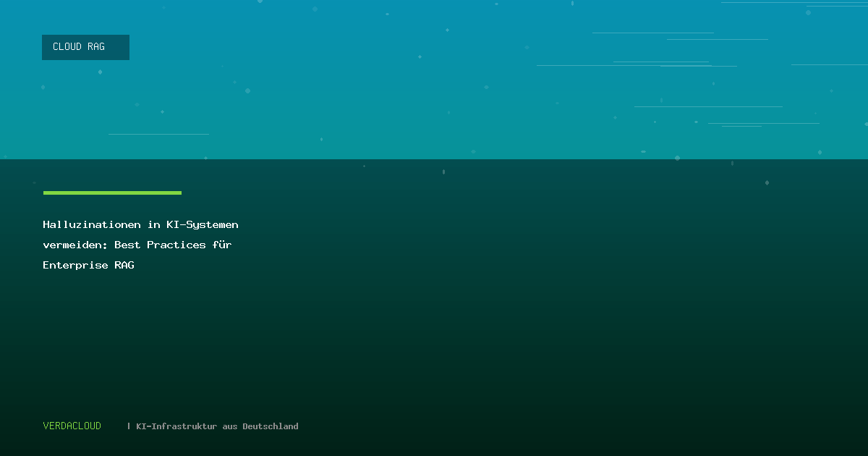The image size is (868, 456).
Task: Click the green accent bar above the headline
Action: point(112,193)
